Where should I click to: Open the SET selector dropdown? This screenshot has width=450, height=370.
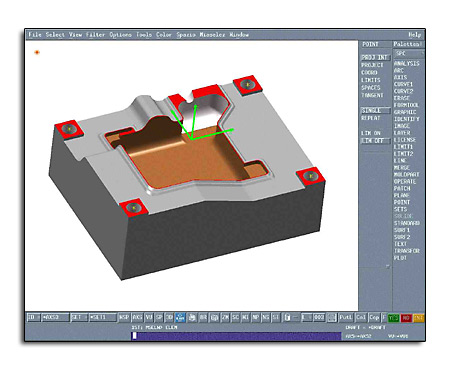[79, 317]
